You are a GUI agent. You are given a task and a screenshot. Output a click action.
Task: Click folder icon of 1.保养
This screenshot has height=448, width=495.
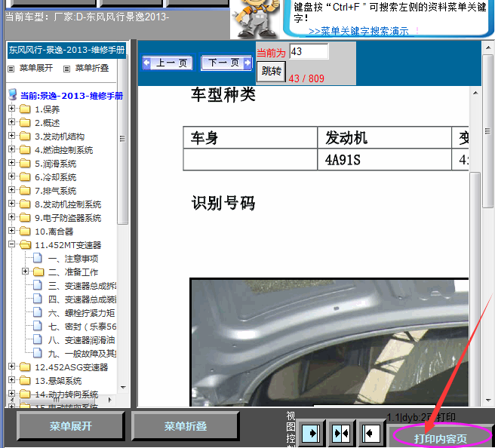coord(25,109)
